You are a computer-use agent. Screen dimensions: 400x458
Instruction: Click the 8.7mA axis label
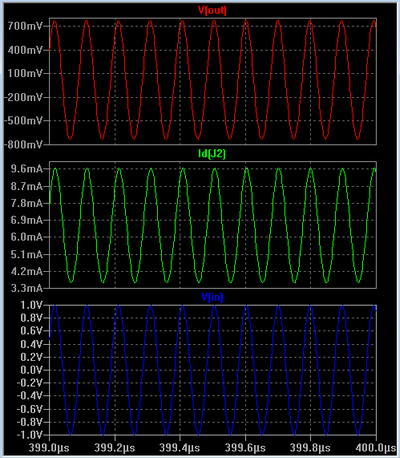pos(27,186)
